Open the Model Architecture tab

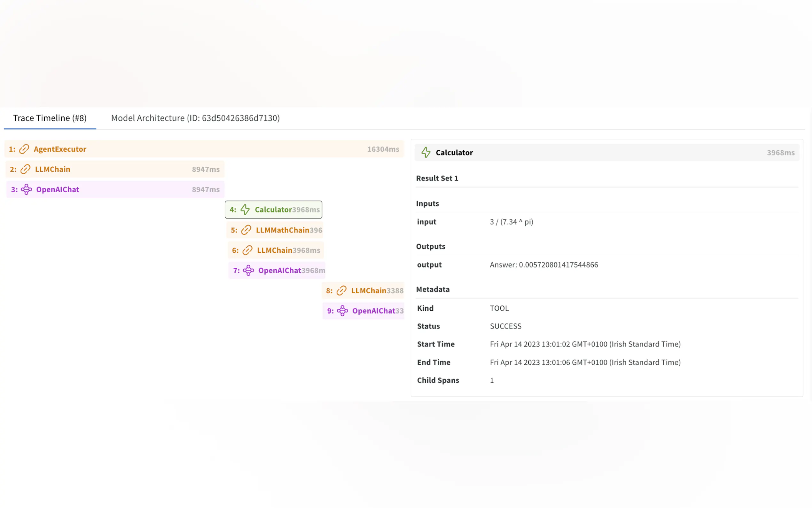pyautogui.click(x=195, y=118)
